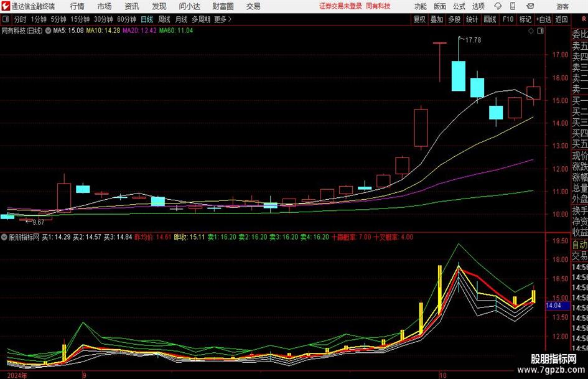Switch to 5分钟 chart period
The height and width of the screenshot is (379, 588).
point(58,19)
